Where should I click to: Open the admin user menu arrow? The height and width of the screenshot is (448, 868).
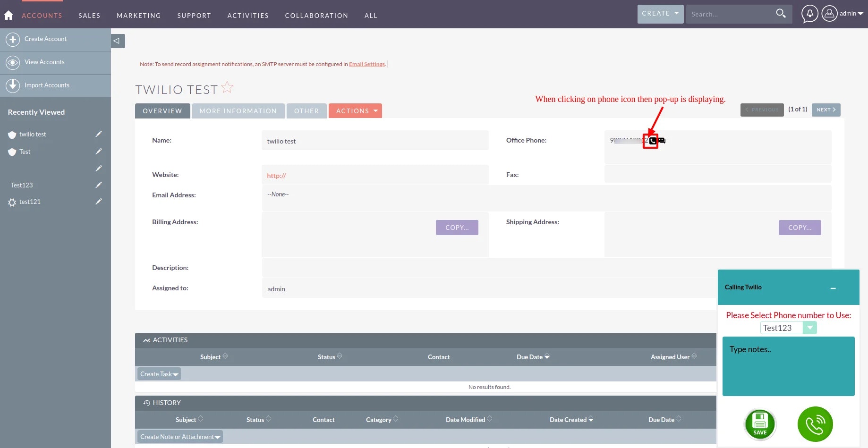860,14
